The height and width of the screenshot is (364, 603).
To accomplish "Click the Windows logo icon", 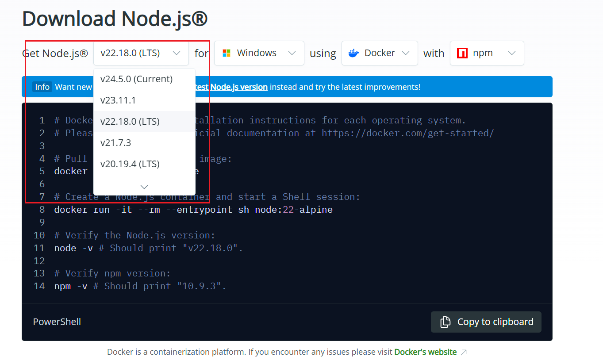I will click(x=227, y=53).
